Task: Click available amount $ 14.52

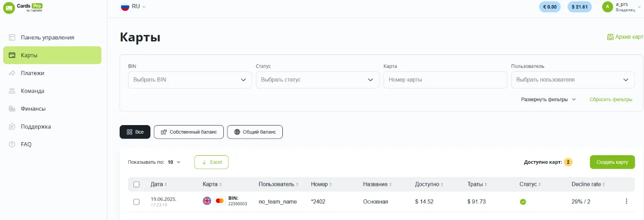Action: click(x=424, y=202)
